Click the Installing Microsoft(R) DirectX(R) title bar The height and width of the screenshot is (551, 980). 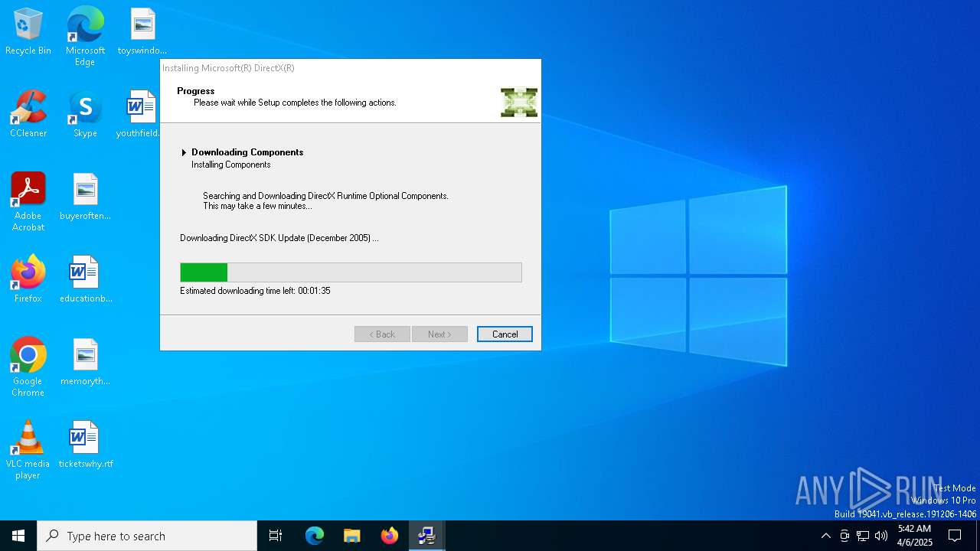[x=351, y=68]
